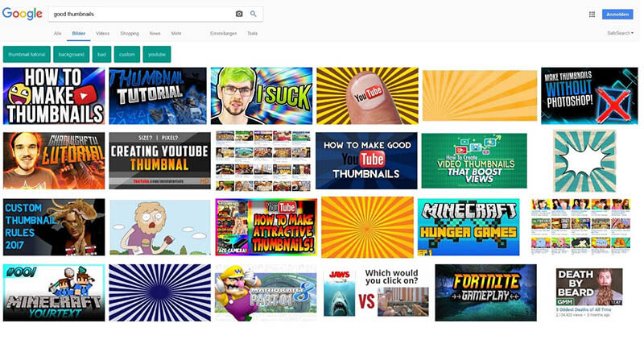Open the Google apps grid icon

coord(592,14)
